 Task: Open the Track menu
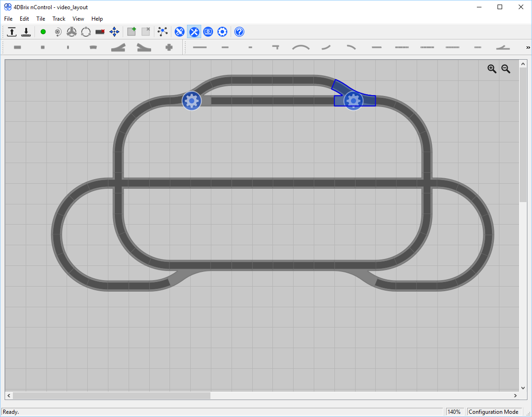pyautogui.click(x=59, y=19)
